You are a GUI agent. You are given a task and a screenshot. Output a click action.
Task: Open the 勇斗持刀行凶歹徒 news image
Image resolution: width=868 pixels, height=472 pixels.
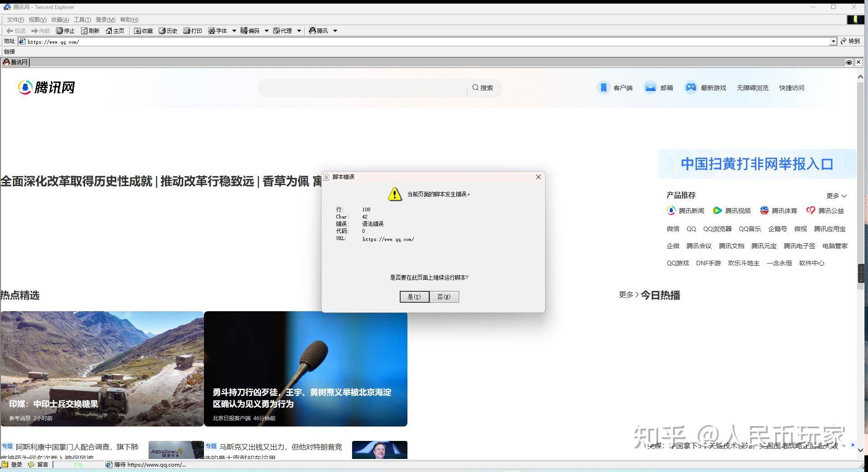[x=306, y=368]
